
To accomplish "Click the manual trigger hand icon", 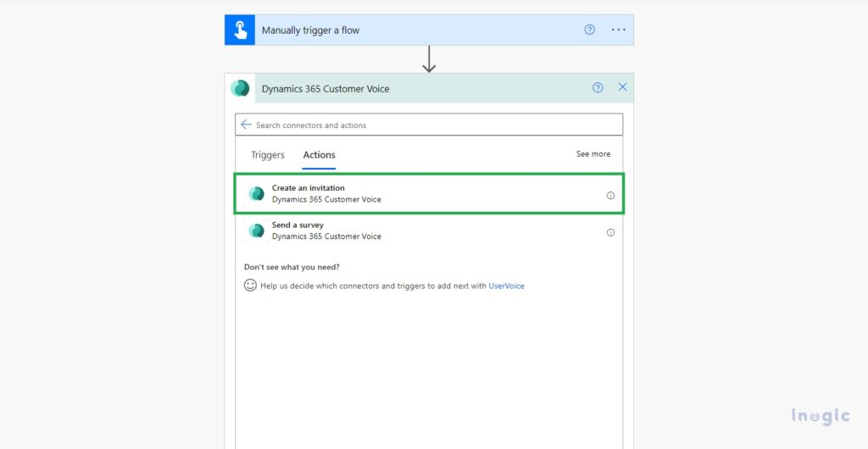I will [x=240, y=30].
